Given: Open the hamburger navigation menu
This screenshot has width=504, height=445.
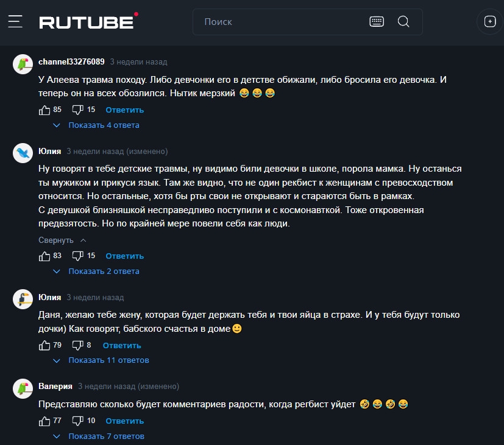Looking at the screenshot, I should [15, 21].
